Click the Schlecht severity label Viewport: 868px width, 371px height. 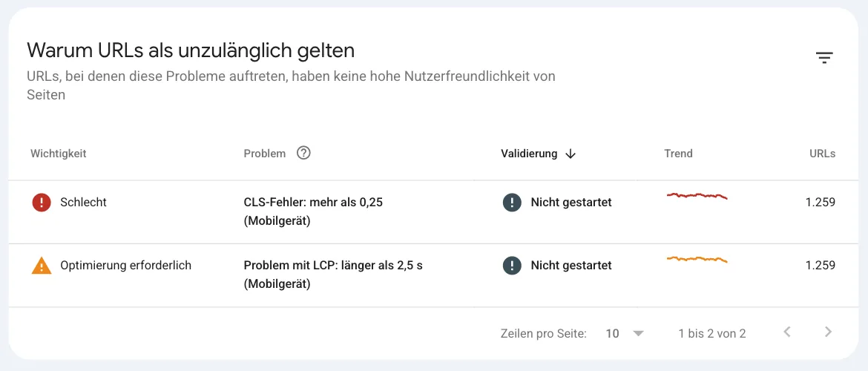(83, 203)
